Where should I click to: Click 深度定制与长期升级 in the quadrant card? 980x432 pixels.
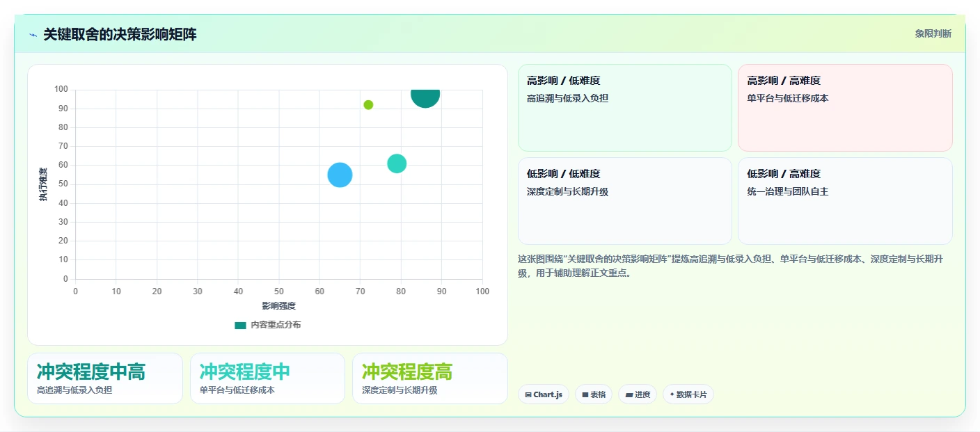(x=567, y=191)
